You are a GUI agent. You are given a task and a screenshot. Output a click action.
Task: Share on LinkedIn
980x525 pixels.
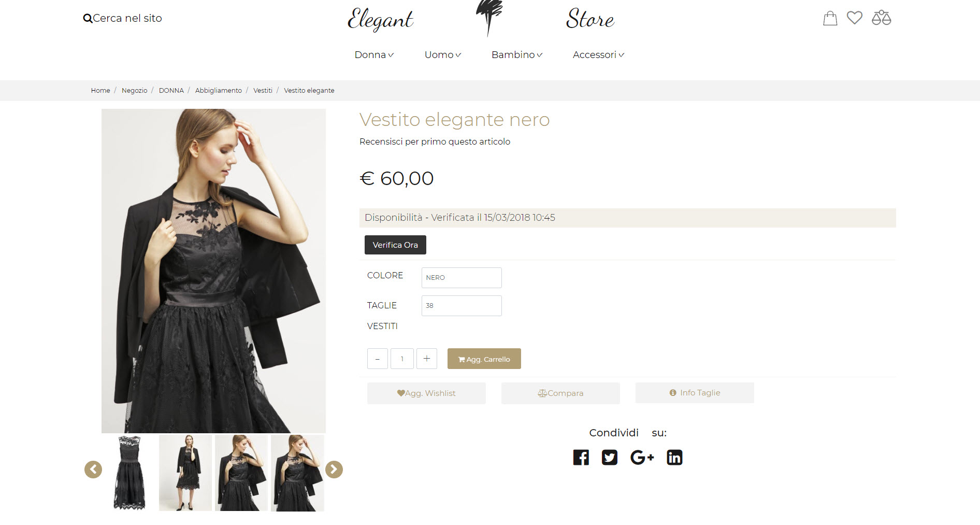674,458
